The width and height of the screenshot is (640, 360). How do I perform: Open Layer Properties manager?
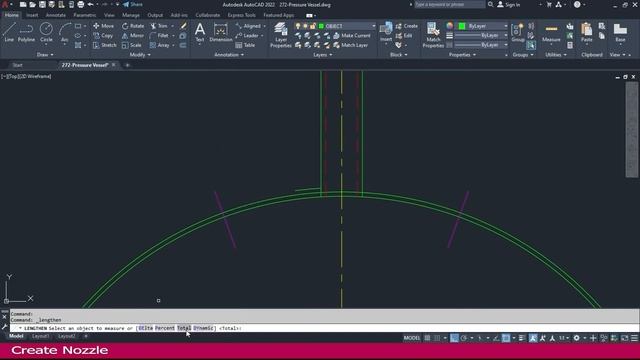pos(281,35)
